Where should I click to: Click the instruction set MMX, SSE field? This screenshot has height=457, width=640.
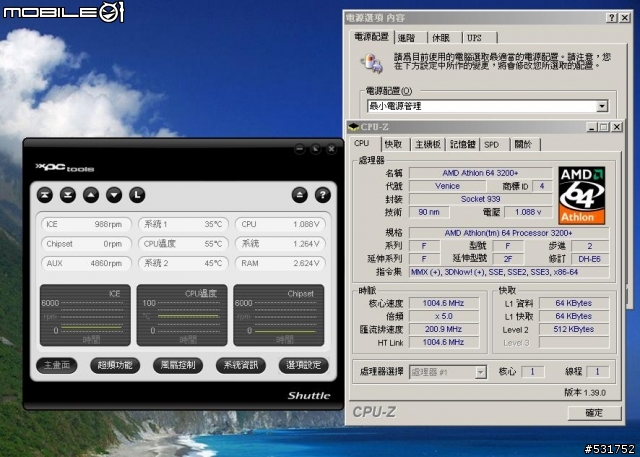coord(509,272)
